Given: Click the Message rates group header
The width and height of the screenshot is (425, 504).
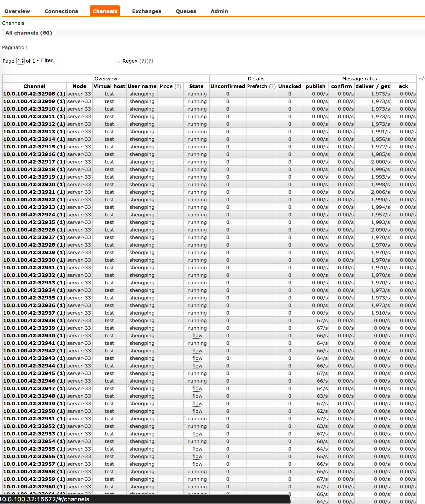Looking at the screenshot, I should coord(359,79).
